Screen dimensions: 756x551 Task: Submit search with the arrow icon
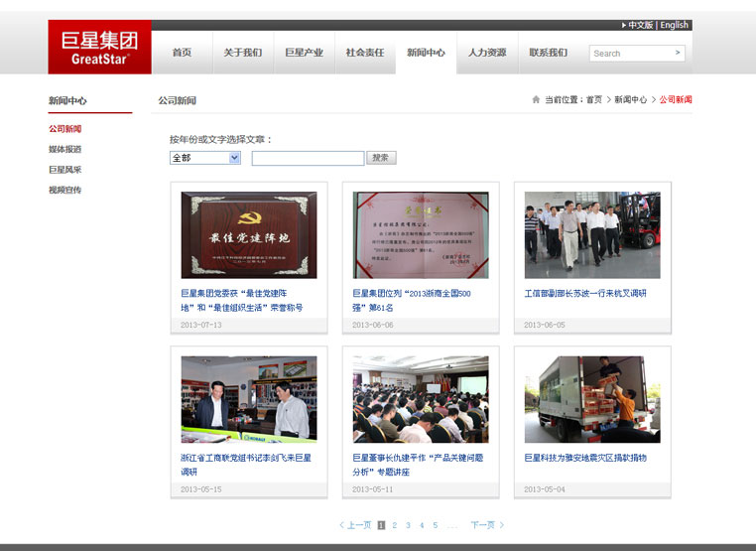point(678,53)
